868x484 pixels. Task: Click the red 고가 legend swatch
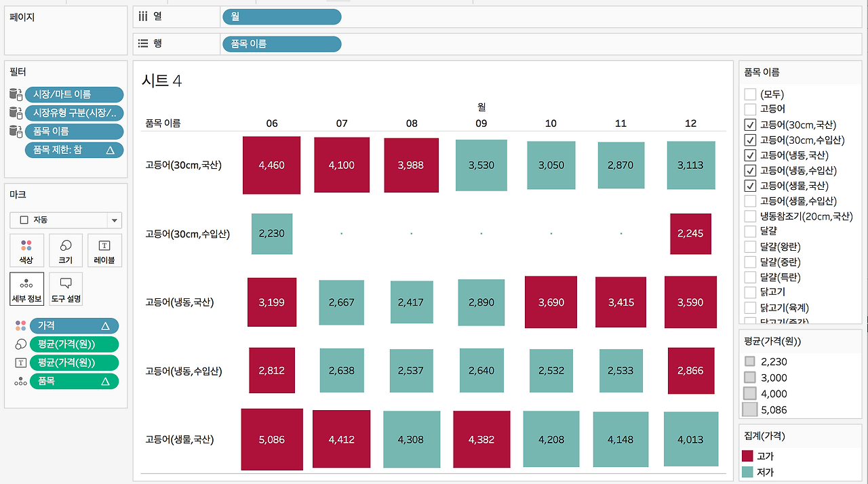pyautogui.click(x=748, y=456)
